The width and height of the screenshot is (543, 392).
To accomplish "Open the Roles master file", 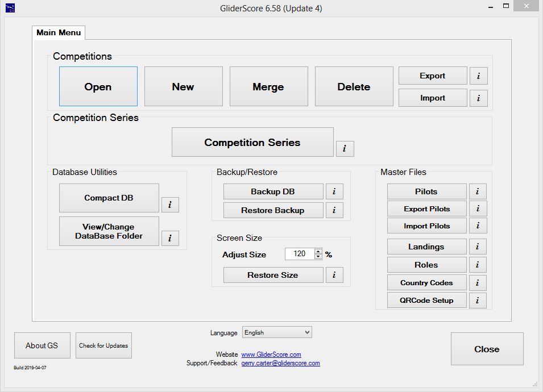I will [426, 265].
